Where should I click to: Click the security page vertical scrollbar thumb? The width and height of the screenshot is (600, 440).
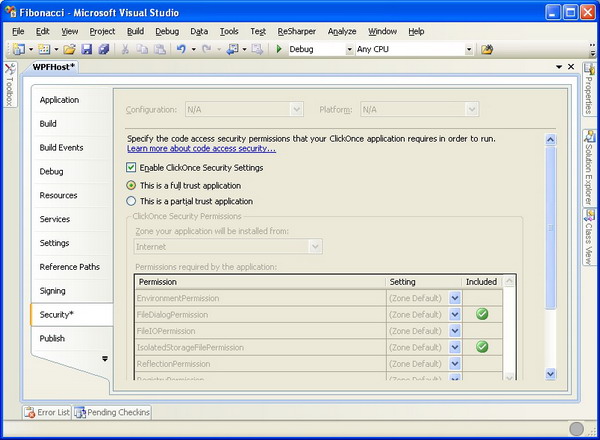(550, 228)
